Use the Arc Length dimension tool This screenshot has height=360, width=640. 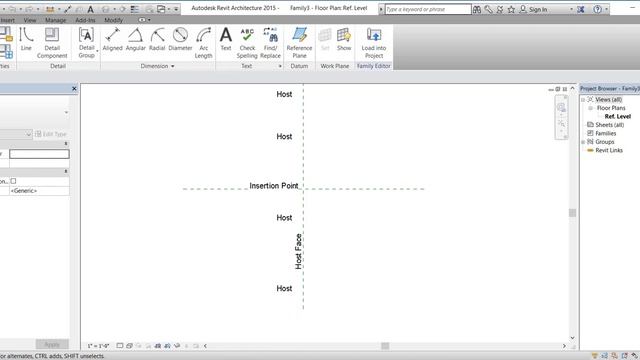tap(203, 43)
